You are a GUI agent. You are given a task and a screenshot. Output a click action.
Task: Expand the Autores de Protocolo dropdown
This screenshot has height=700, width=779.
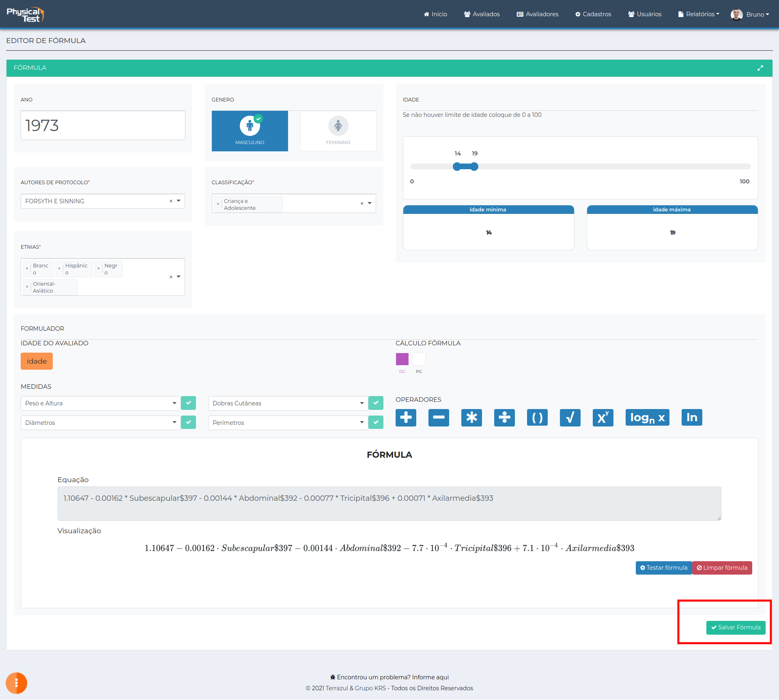click(179, 201)
